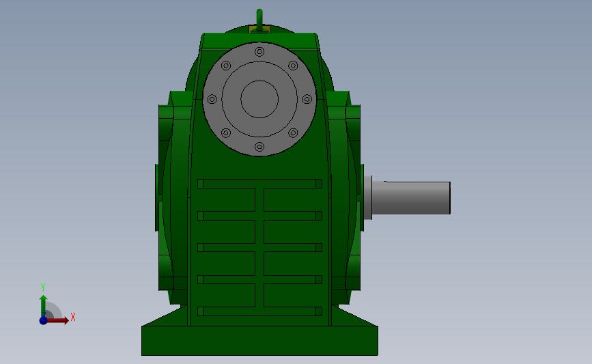Click the blue Z axis ball of the triad

(x=44, y=320)
